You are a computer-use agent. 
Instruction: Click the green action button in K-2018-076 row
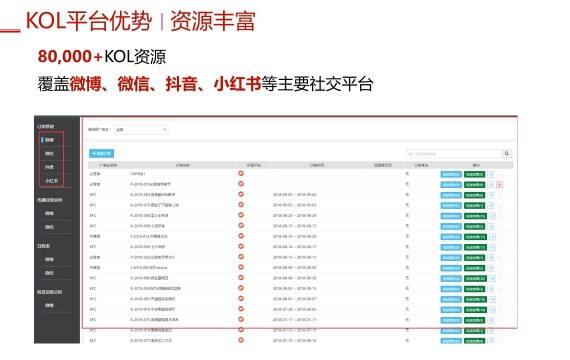coord(475,310)
